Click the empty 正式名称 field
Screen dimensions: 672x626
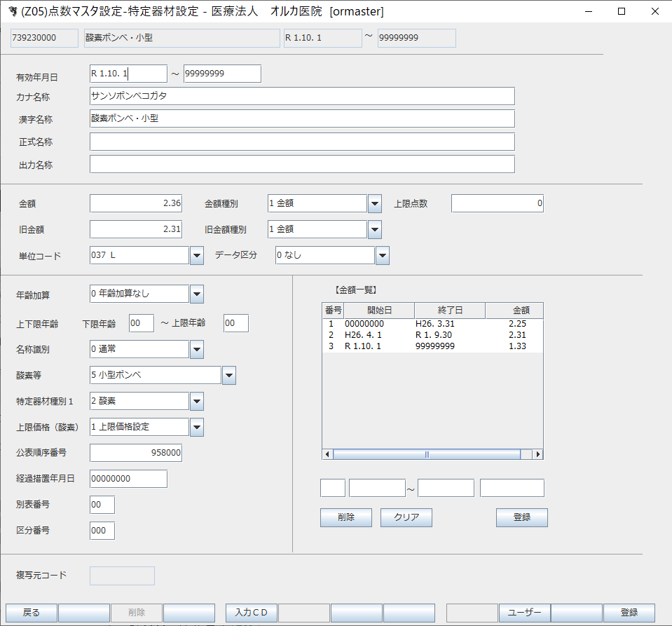(302, 142)
